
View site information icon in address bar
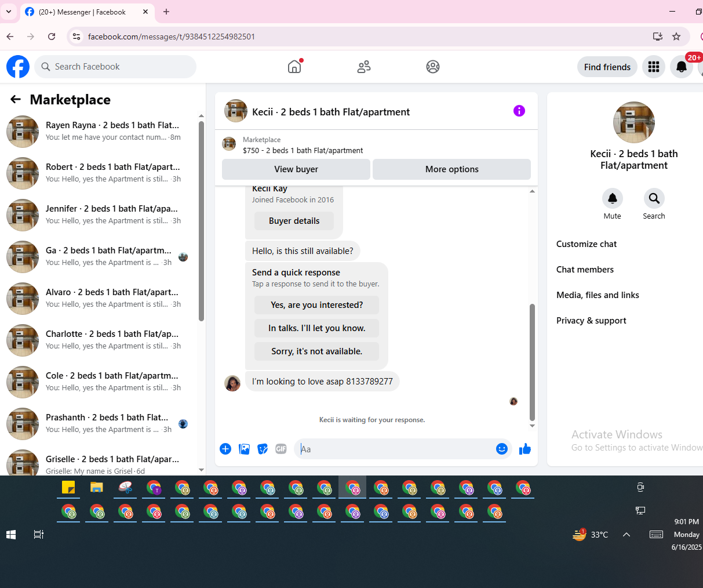(76, 37)
